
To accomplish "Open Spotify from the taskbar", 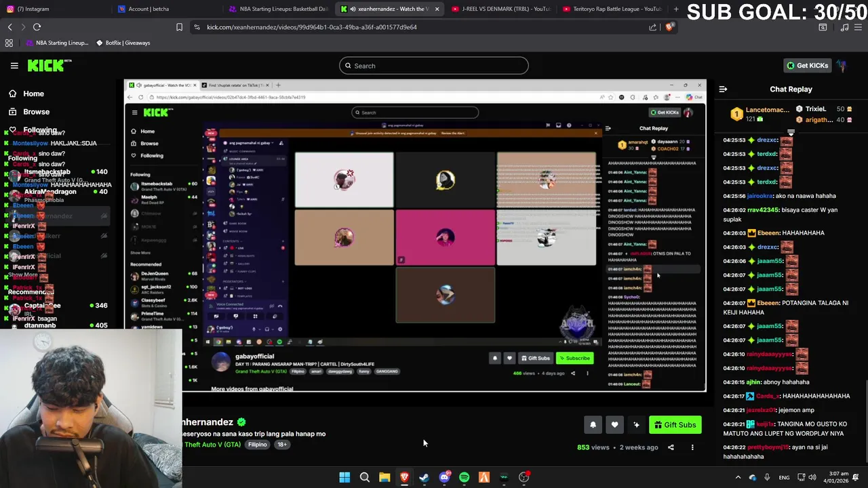I will click(464, 477).
